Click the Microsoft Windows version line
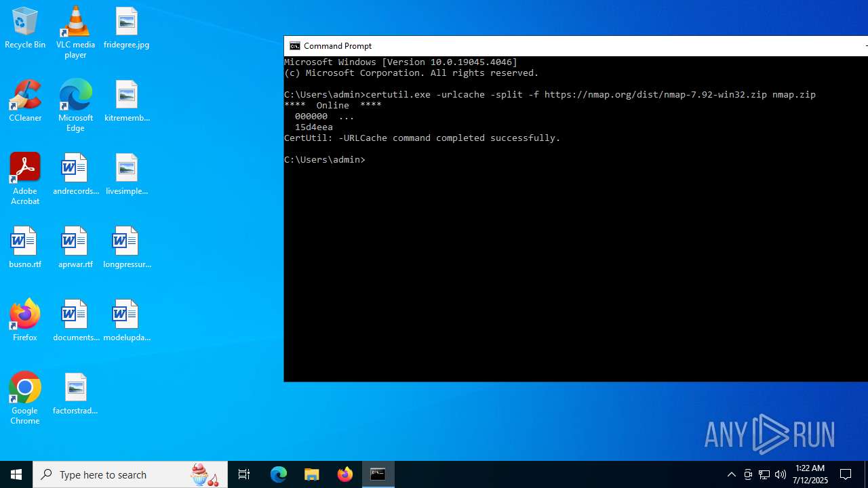868x488 pixels. coord(401,62)
